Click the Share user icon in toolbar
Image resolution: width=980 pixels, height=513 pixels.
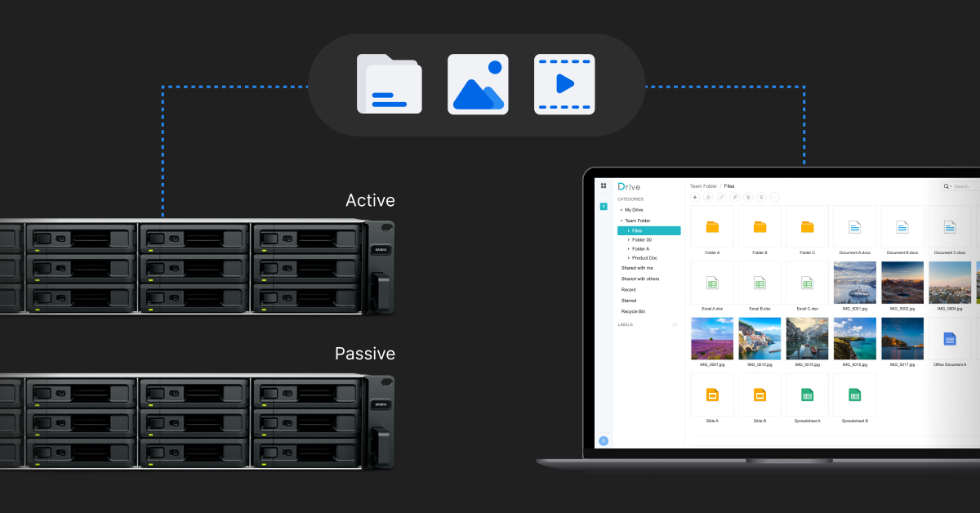708,197
